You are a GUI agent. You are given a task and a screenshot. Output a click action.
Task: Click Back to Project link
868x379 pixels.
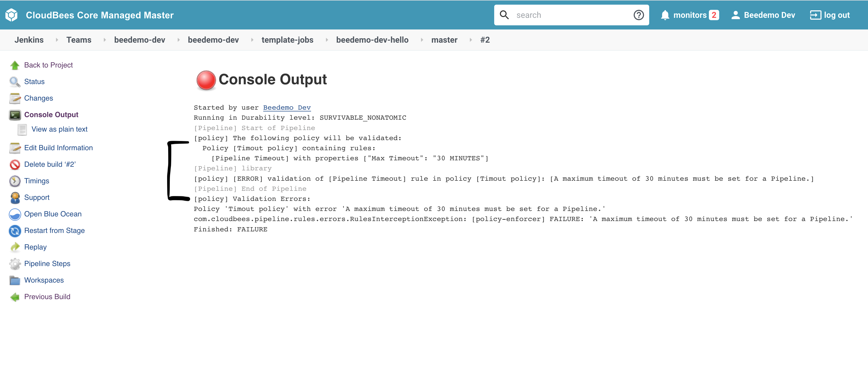[49, 65]
